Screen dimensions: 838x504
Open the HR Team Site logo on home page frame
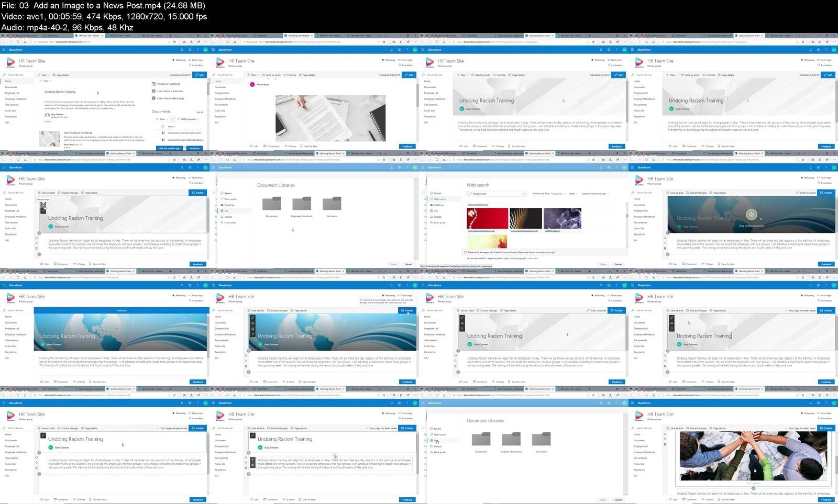click(10, 62)
